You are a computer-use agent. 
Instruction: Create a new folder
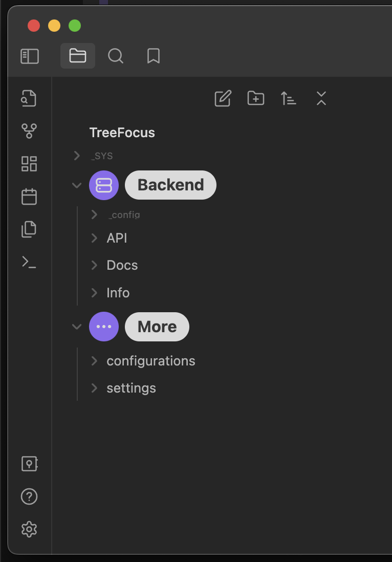coord(256,98)
